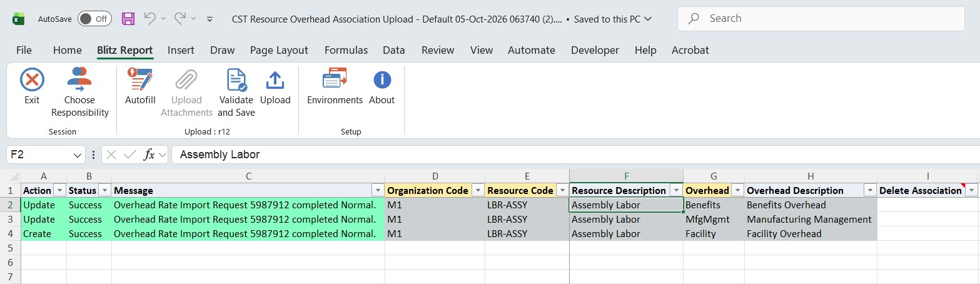Open the Status column filter dropdown
Screen dimensions: 980x284
point(105,190)
